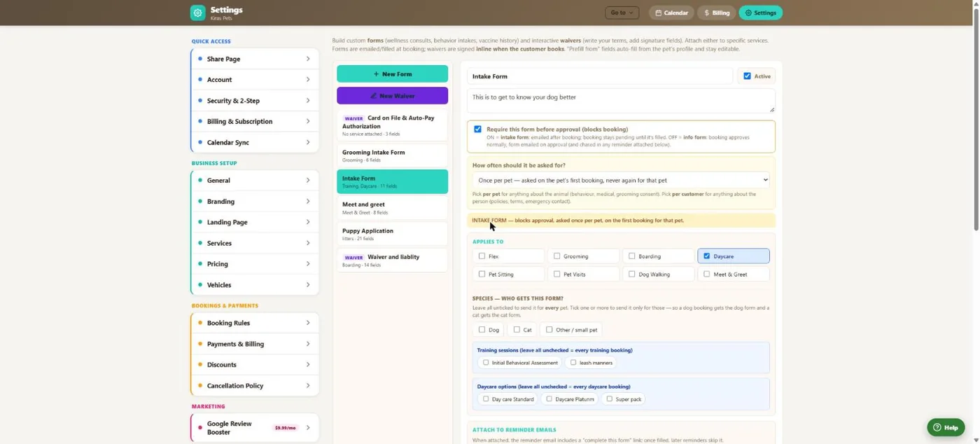Viewport: 980px width, 444px height.
Task: Open the Billing page from header
Action: point(716,13)
